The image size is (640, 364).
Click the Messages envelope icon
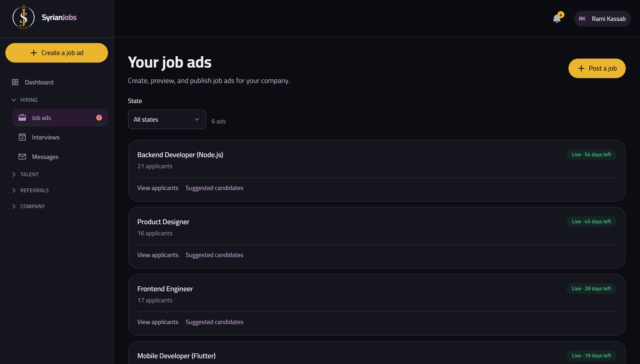[x=22, y=157]
